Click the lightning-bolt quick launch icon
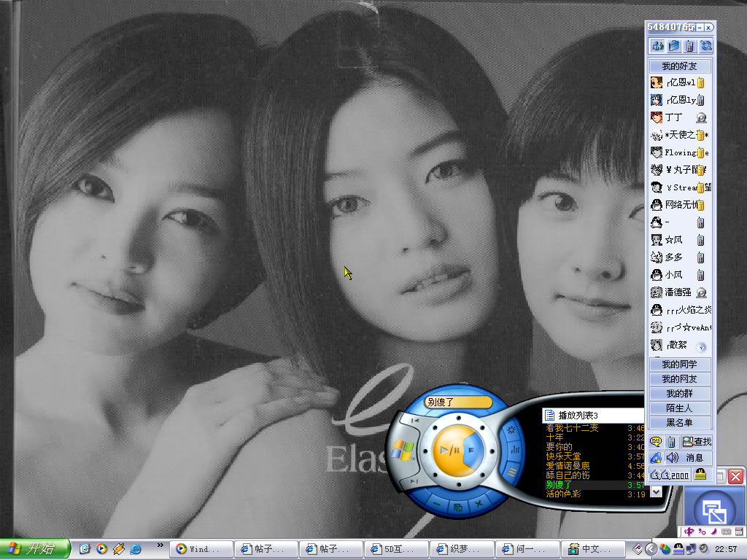This screenshot has height=560, width=747. [119, 549]
